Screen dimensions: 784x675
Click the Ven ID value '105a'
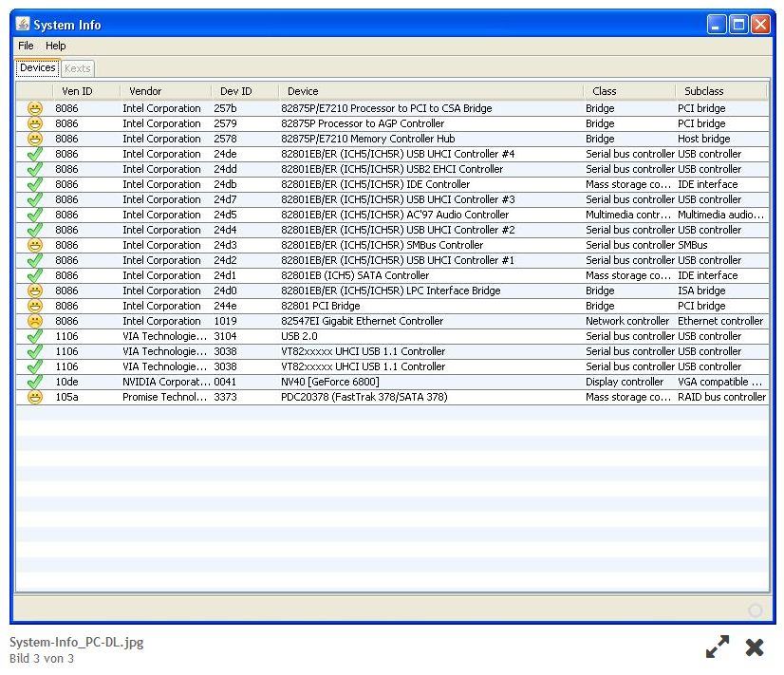[66, 397]
